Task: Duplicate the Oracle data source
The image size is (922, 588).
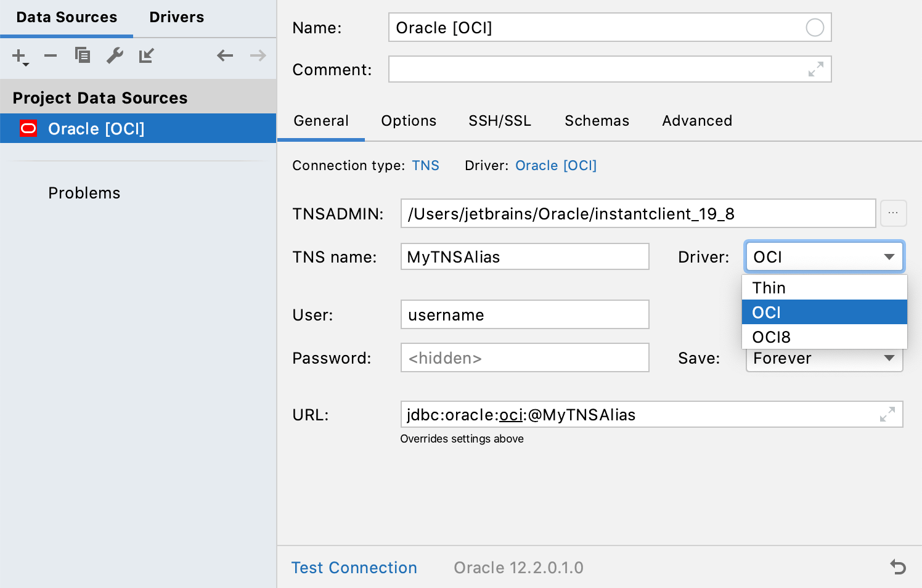Action: coord(83,55)
